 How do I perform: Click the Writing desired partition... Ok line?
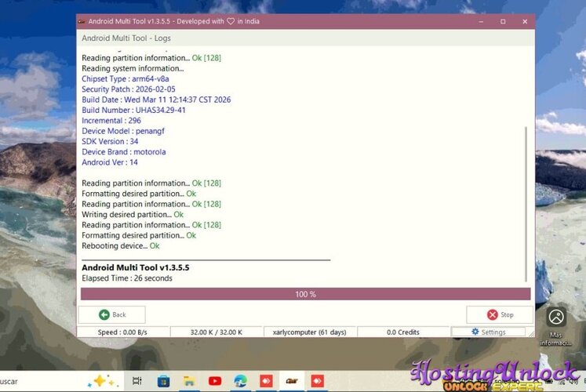[133, 214]
